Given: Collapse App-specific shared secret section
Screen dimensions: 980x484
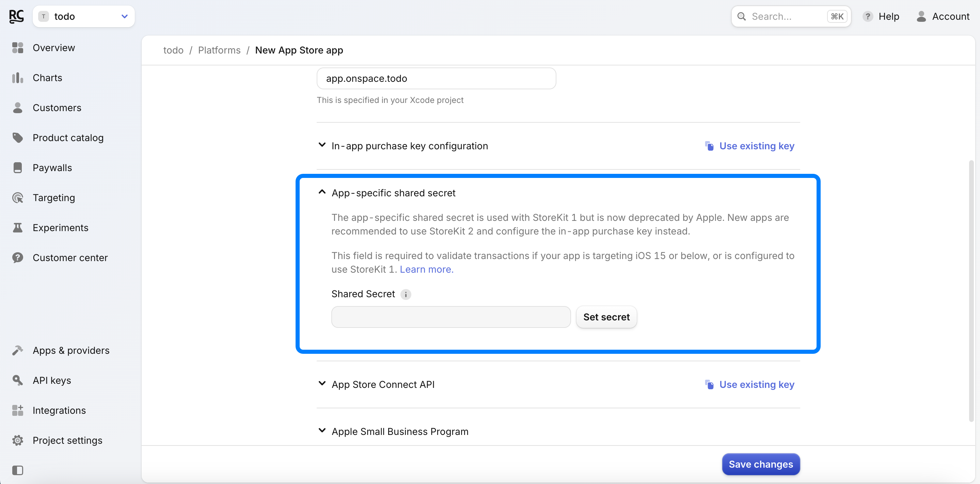Looking at the screenshot, I should click(393, 193).
